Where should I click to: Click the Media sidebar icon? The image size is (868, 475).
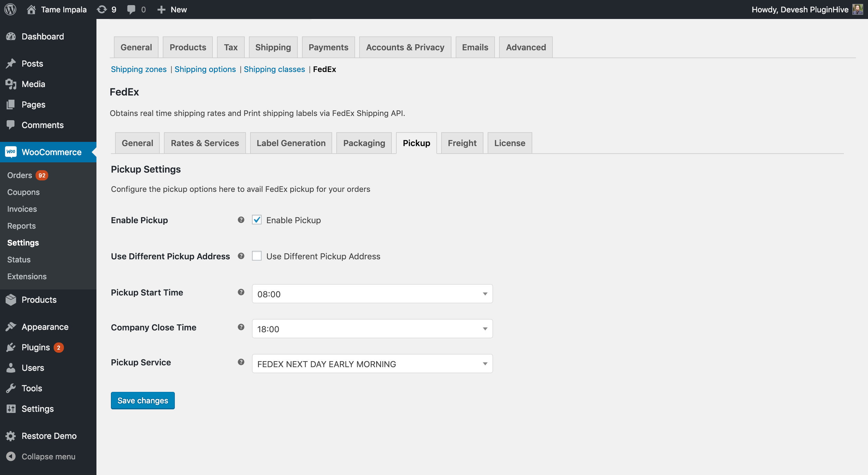click(11, 84)
